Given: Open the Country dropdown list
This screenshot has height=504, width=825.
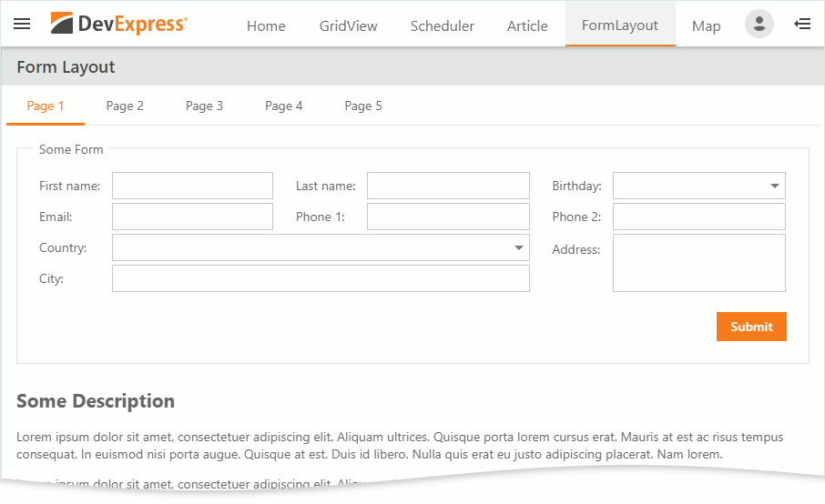Looking at the screenshot, I should click(519, 247).
